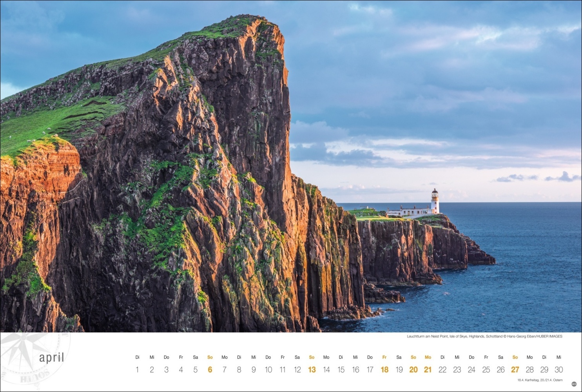The width and height of the screenshot is (582, 392).
Task: Select the date number 26
Action: [x=500, y=370]
